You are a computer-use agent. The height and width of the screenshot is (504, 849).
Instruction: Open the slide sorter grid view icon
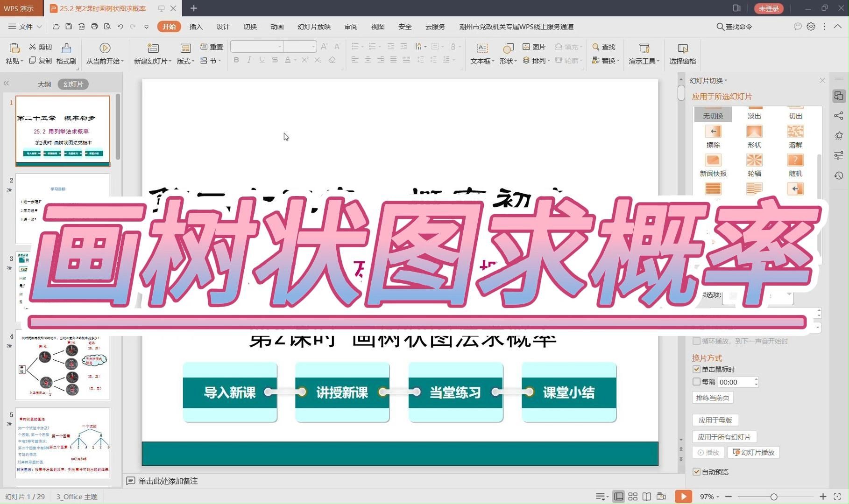coord(633,497)
